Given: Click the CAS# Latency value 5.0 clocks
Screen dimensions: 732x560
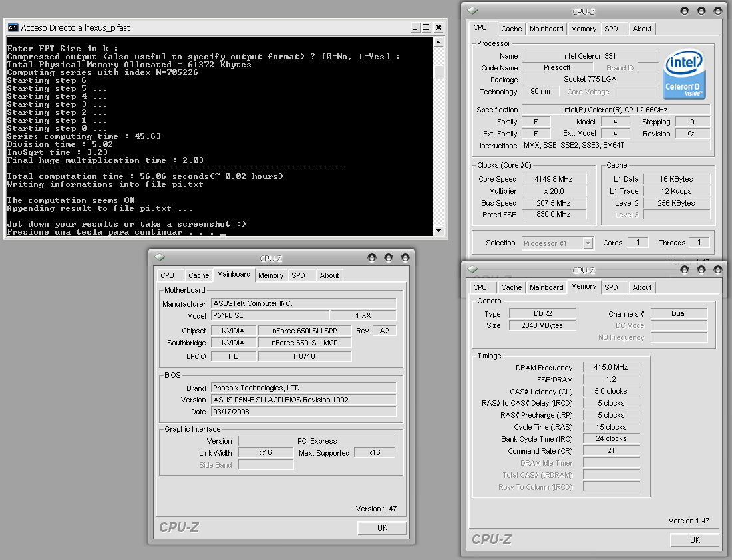Looking at the screenshot, I should pyautogui.click(x=611, y=391).
